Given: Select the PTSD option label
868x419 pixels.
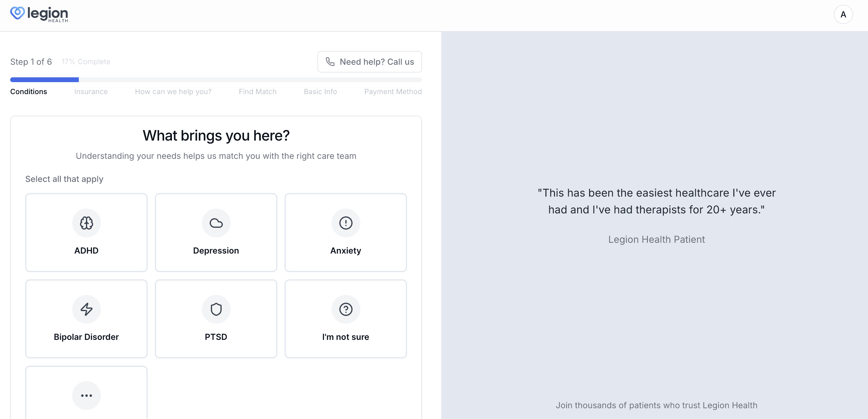Looking at the screenshot, I should tap(216, 337).
